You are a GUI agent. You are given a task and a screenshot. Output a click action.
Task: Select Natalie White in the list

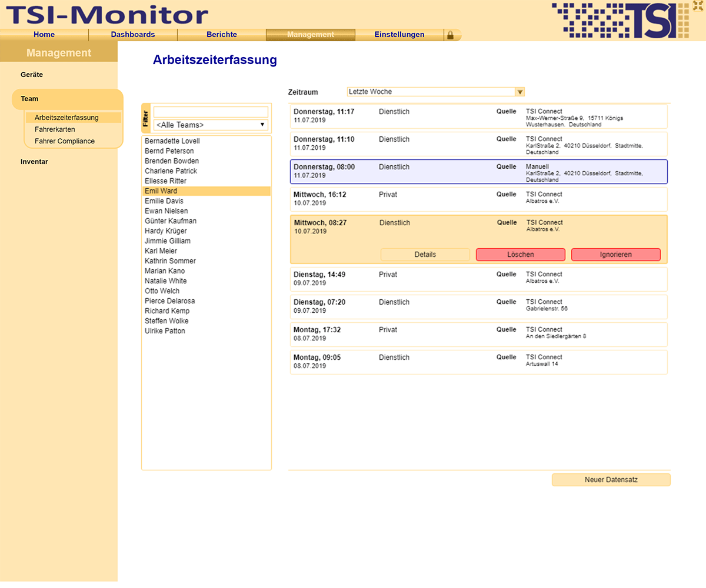coord(207,281)
